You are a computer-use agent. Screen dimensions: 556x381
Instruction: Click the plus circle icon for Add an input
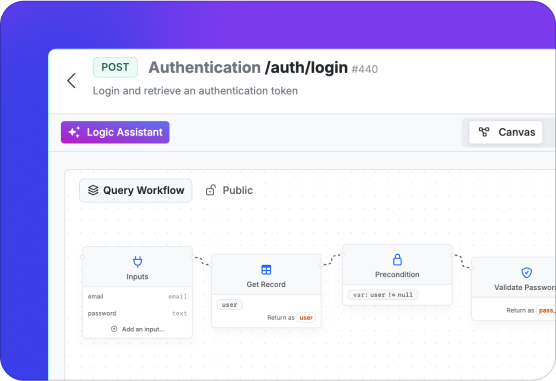tap(114, 329)
